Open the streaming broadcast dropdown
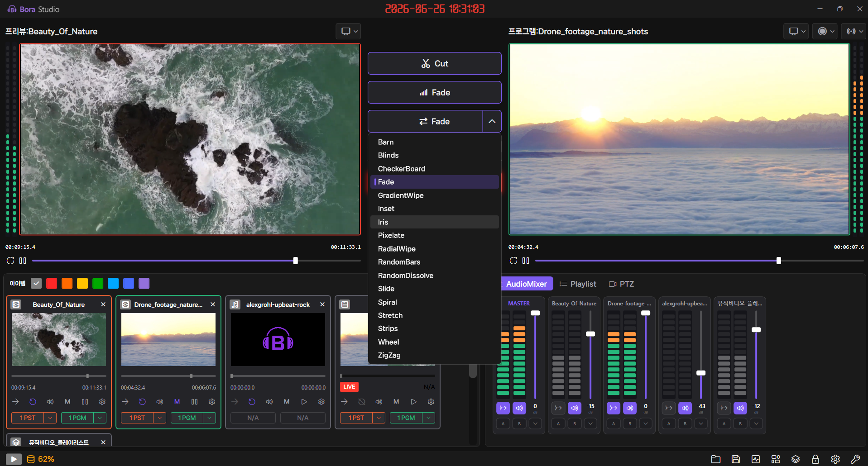This screenshot has width=868, height=466. tap(854, 31)
